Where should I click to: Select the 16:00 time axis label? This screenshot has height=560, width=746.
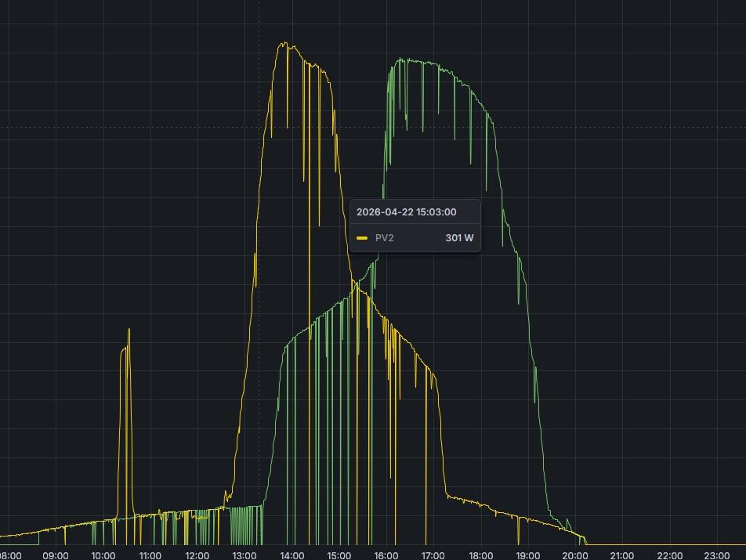coord(386,555)
